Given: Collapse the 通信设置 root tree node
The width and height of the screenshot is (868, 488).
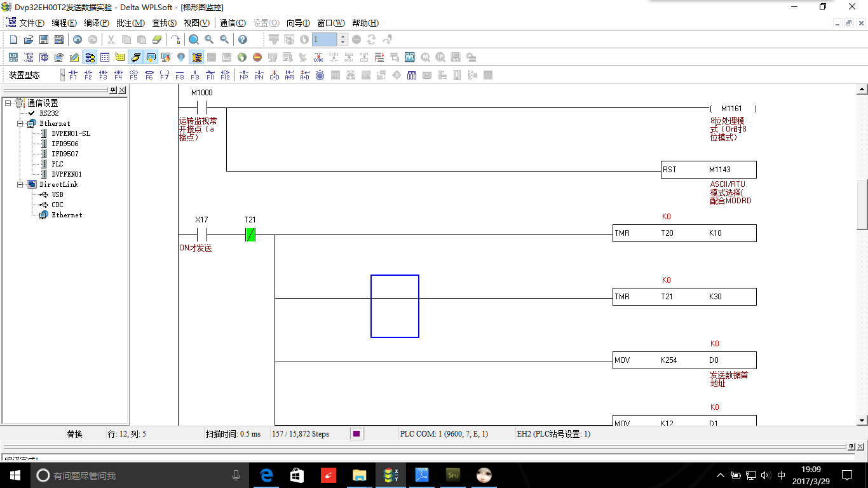Looking at the screenshot, I should pos(8,103).
